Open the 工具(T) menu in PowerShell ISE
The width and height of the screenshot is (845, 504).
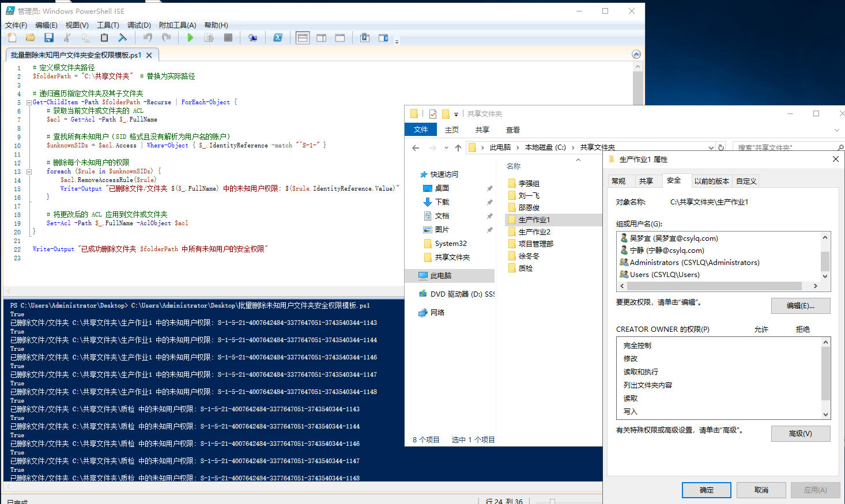[108, 25]
